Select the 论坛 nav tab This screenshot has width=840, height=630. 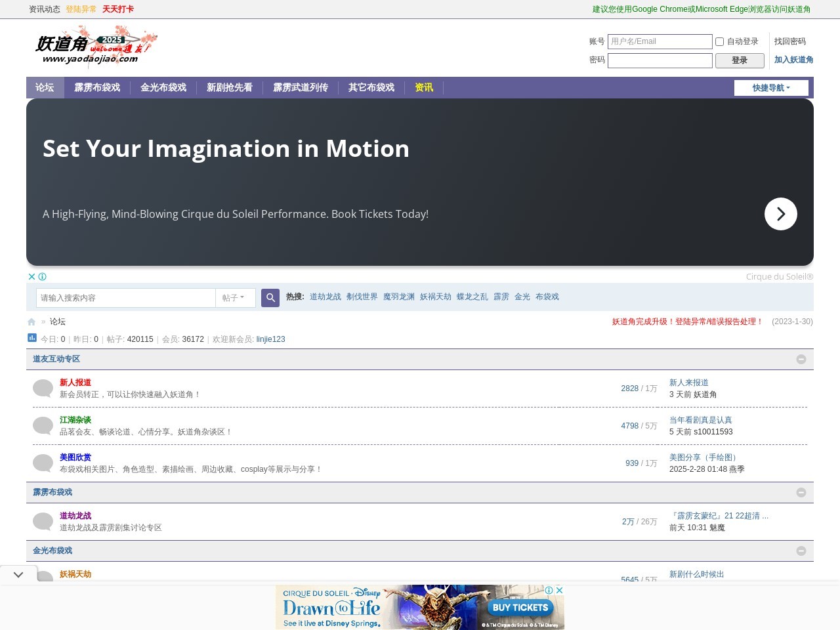(x=45, y=87)
